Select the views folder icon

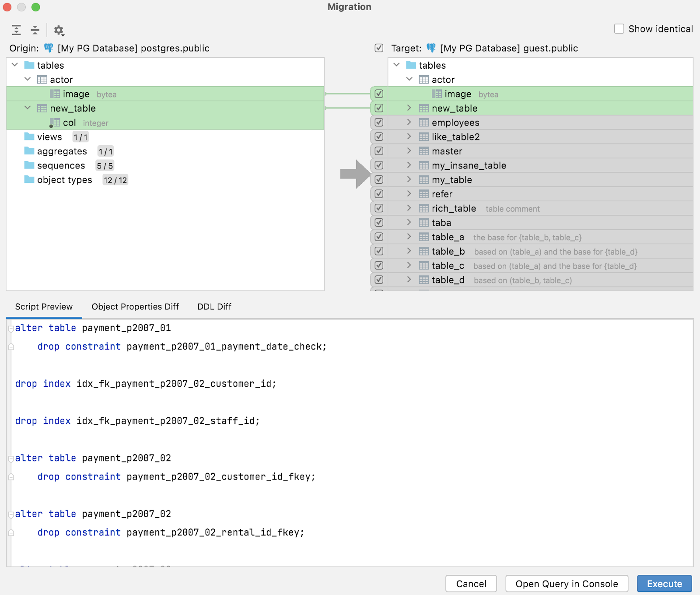pos(29,136)
